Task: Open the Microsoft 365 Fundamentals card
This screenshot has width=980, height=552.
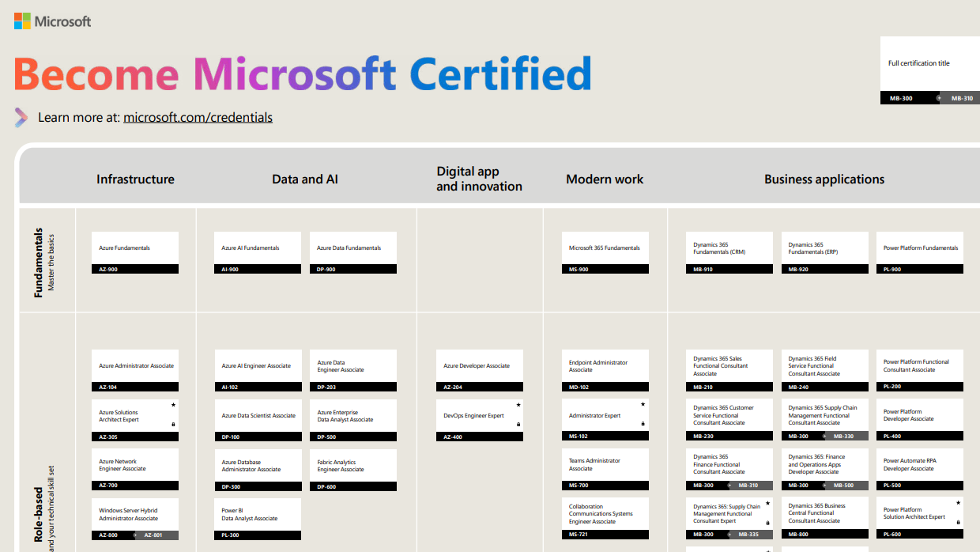Action: click(605, 252)
